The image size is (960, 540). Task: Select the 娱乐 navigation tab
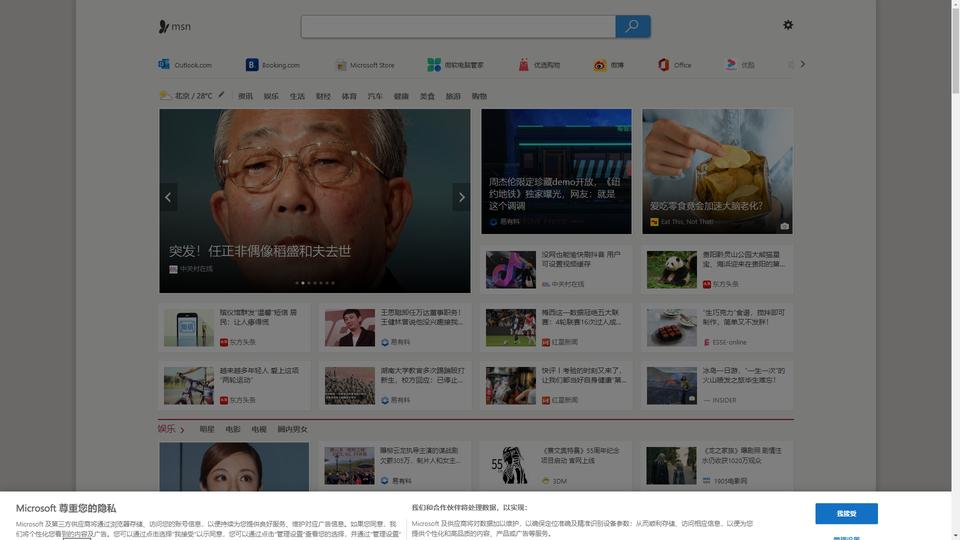point(271,96)
